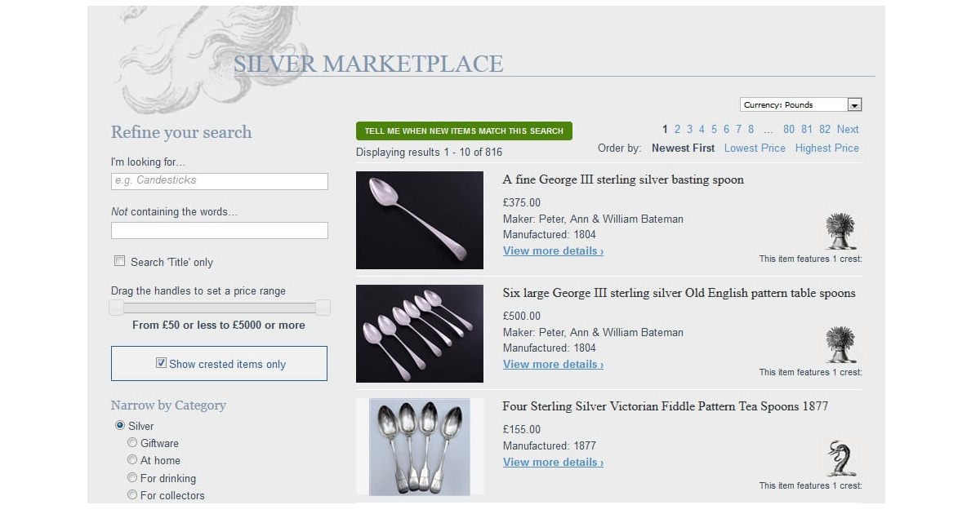Click the current page number 1

(x=665, y=129)
